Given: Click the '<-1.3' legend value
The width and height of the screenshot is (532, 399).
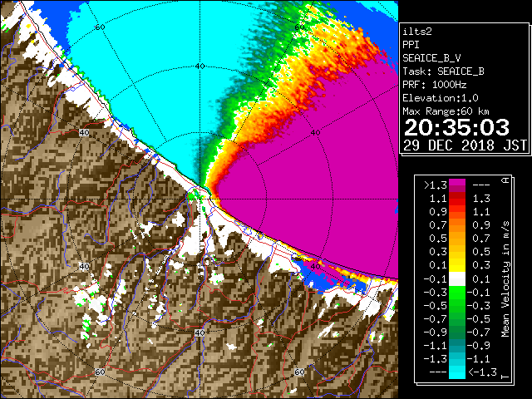Looking at the screenshot, I should coord(482,372).
